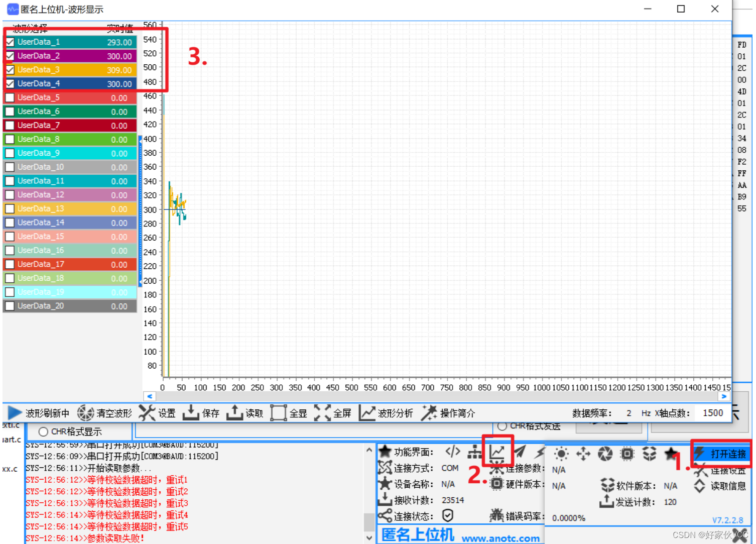Uncheck UserData_1 waveform checkbox
756x544 pixels.
pos(10,42)
